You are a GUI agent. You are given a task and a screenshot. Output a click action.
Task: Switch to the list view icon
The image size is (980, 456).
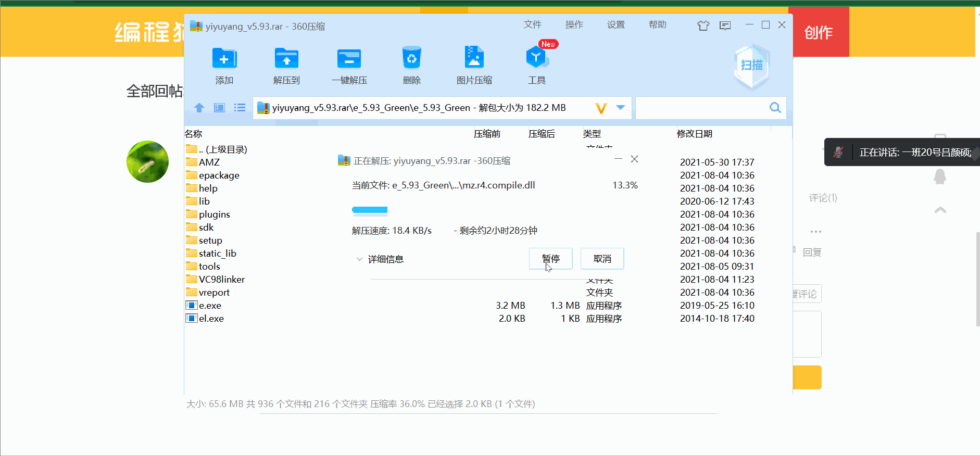(x=240, y=108)
